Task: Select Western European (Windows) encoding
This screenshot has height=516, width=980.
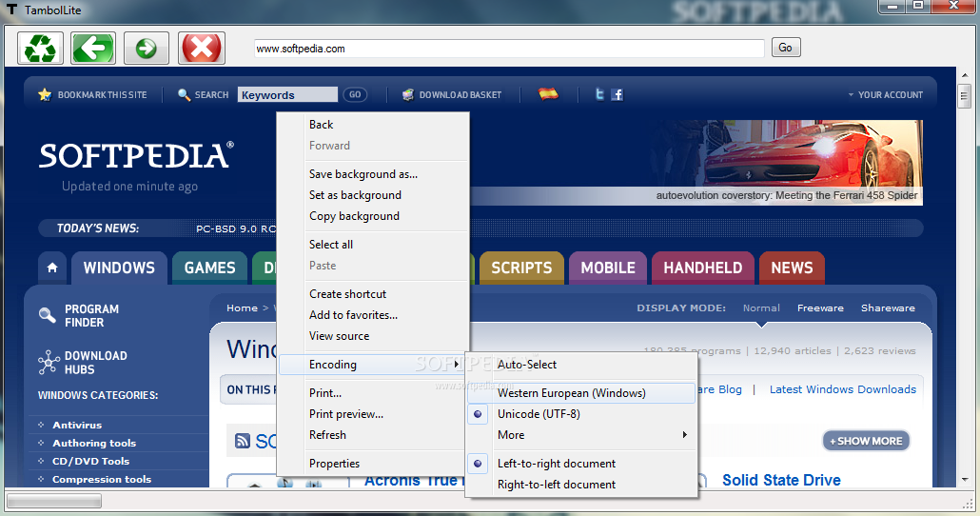Action: [581, 393]
